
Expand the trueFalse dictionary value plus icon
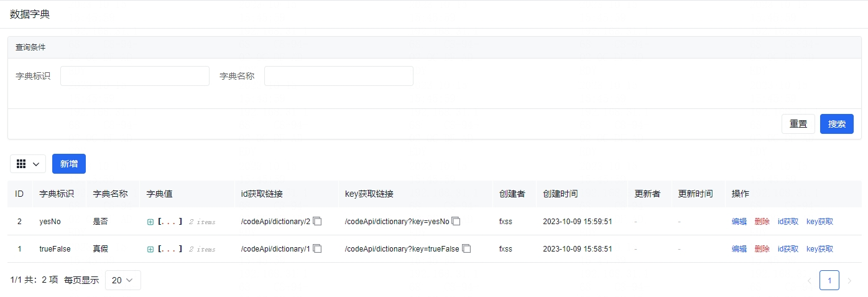click(150, 250)
